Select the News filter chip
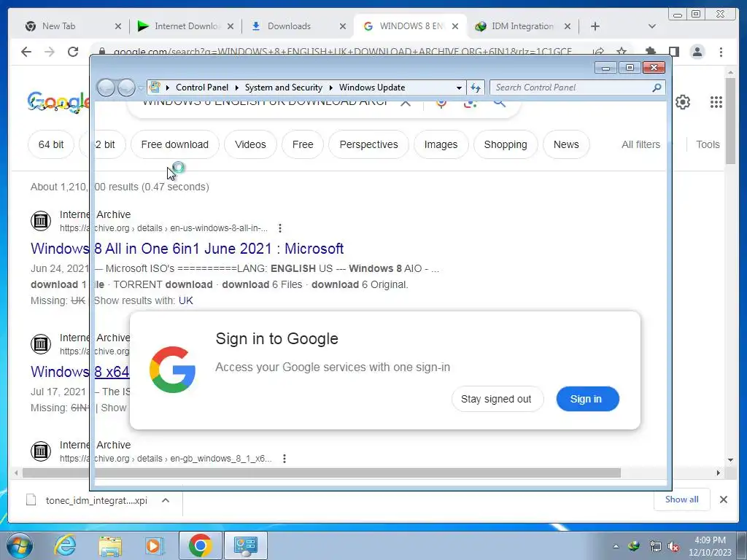Viewport: 747px width, 560px height. pos(566,144)
